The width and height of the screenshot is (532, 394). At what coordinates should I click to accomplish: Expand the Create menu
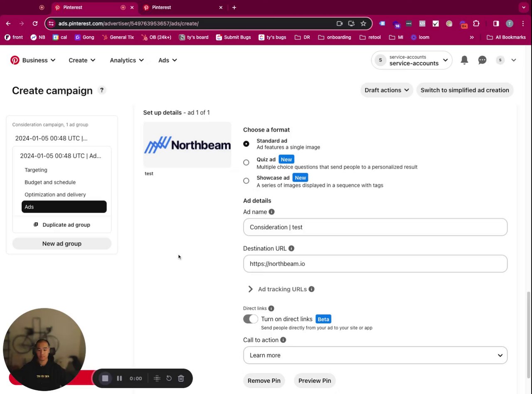coord(82,60)
